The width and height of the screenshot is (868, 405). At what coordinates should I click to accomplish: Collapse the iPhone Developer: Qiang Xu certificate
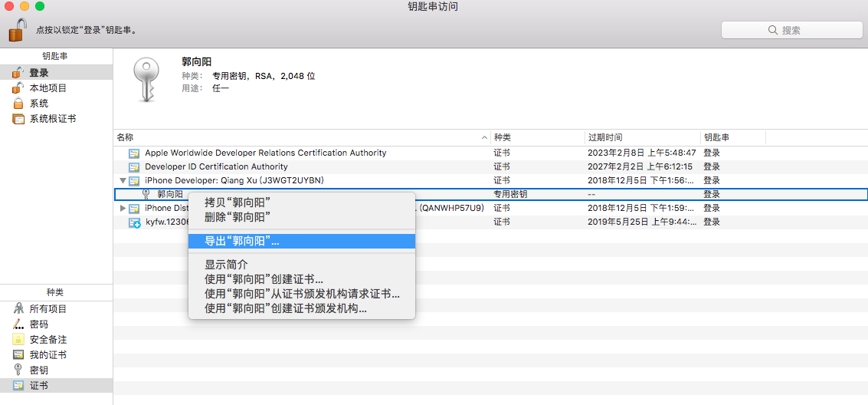[x=123, y=180]
